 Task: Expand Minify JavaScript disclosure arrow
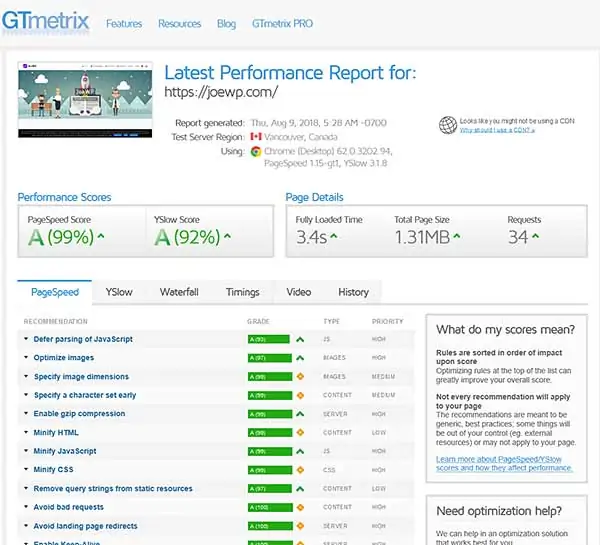tap(26, 450)
